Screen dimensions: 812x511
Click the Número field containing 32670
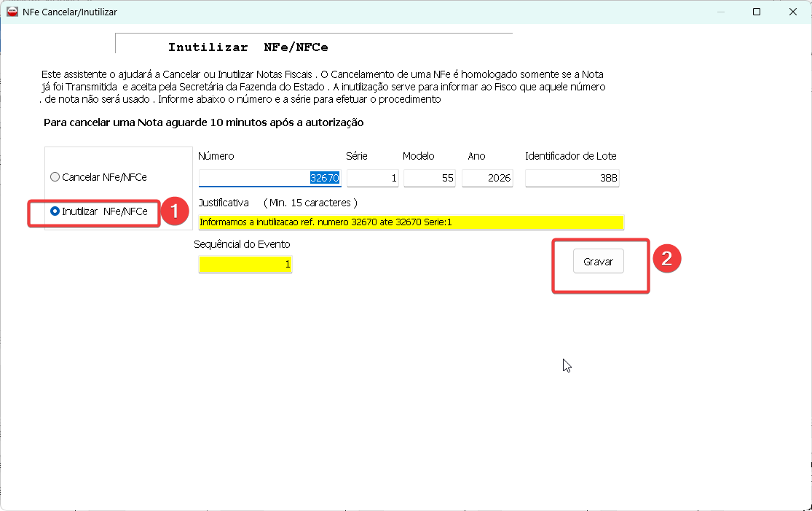(x=270, y=178)
